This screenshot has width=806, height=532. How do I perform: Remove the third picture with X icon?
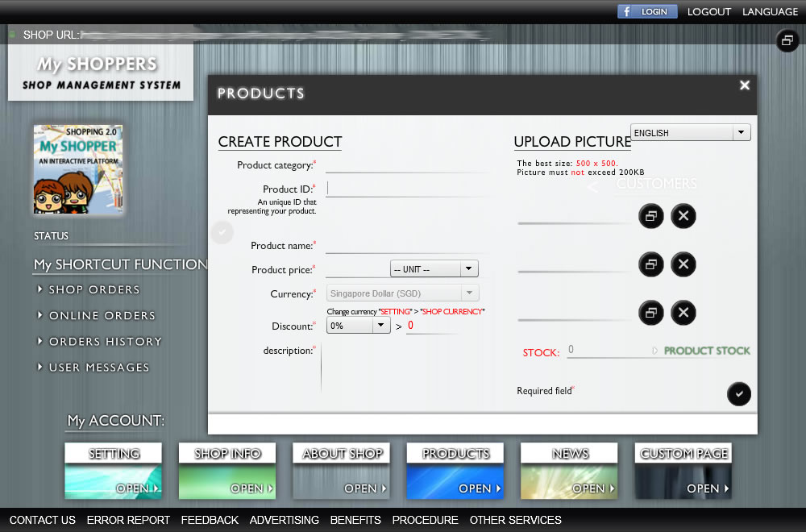[683, 313]
